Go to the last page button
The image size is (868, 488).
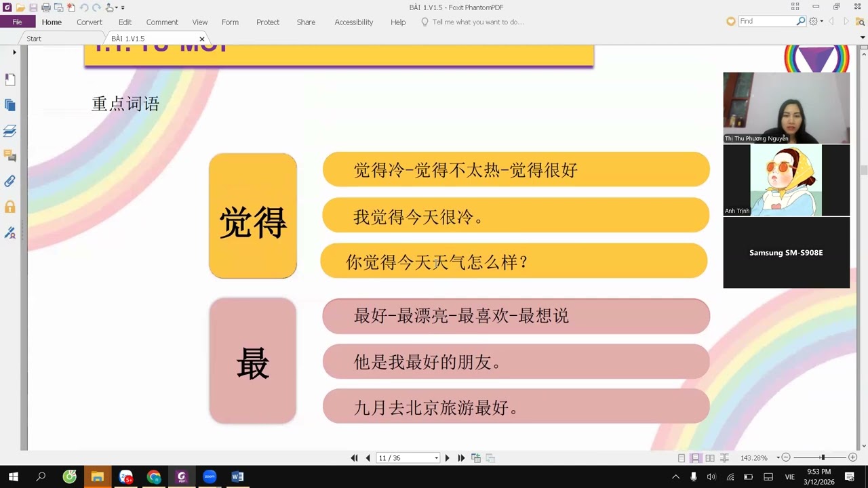coord(461,458)
